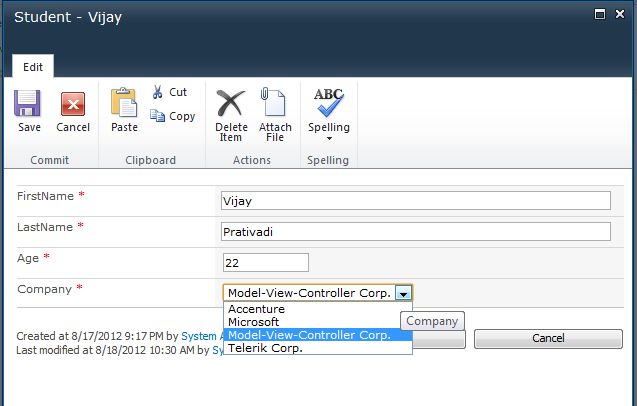
Task: Open the last-modified-by user link
Action: tap(218, 350)
